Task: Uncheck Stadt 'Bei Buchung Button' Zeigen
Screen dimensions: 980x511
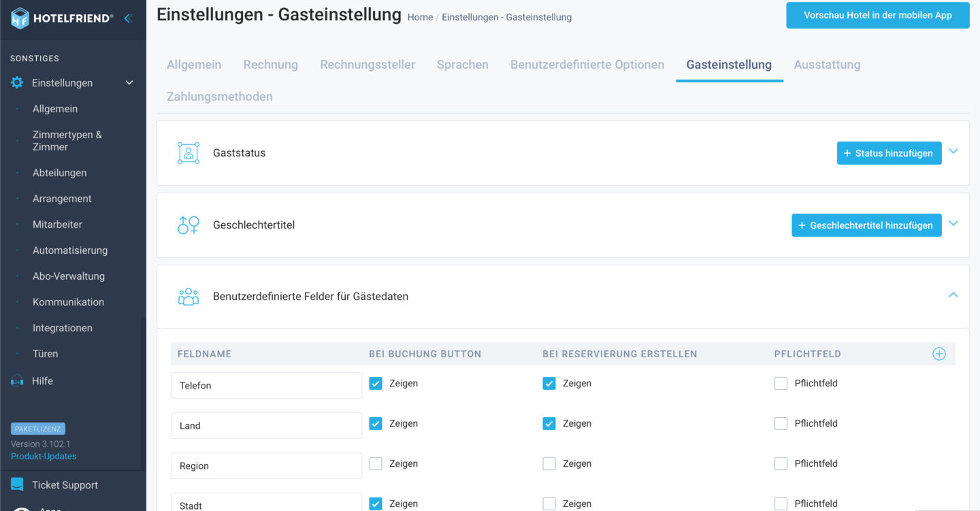Action: click(x=376, y=504)
